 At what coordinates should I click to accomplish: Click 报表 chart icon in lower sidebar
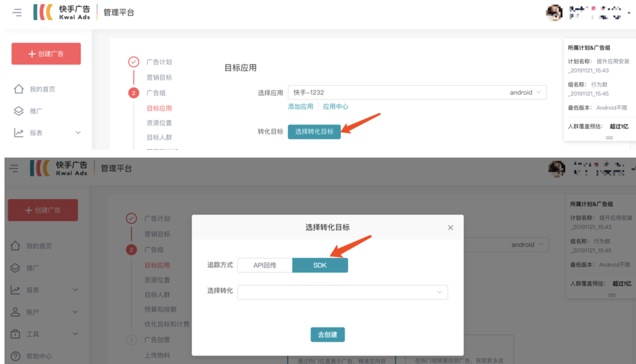(15, 290)
